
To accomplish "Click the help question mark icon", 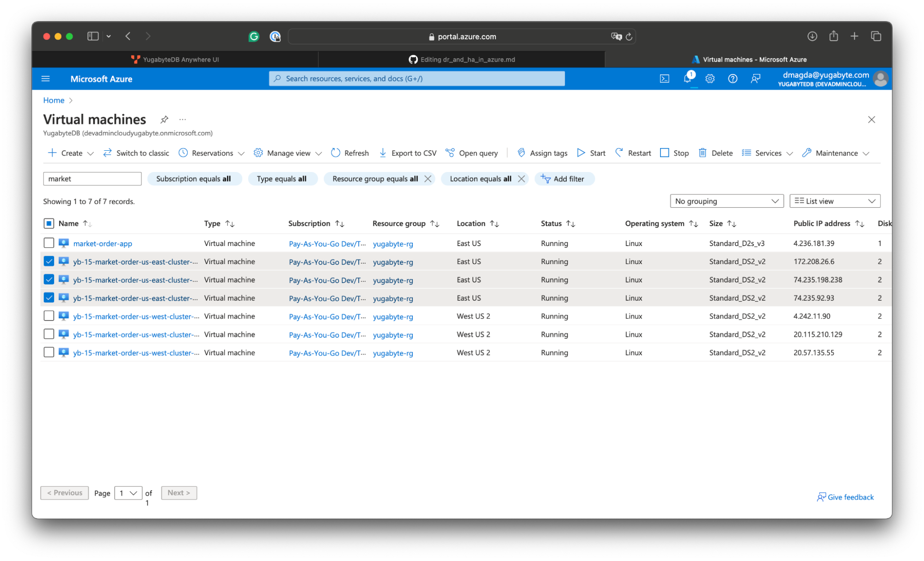I will click(733, 79).
